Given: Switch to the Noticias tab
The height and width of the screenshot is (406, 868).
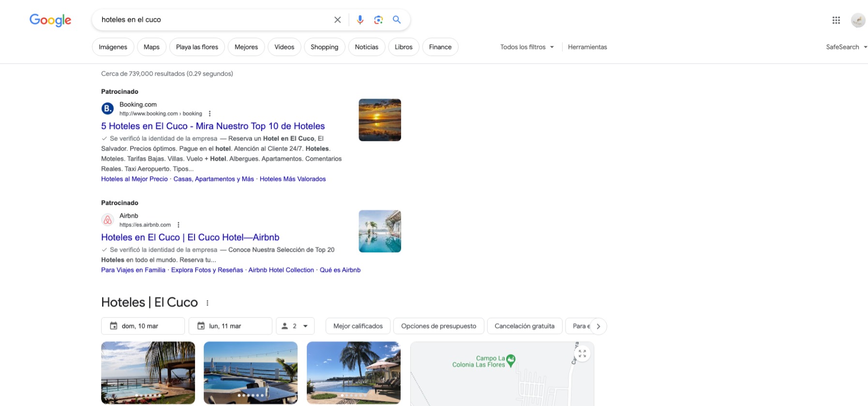Looking at the screenshot, I should 367,47.
